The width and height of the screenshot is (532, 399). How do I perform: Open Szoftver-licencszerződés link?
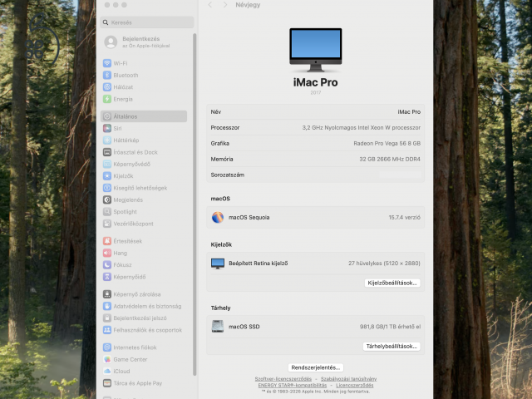click(283, 379)
